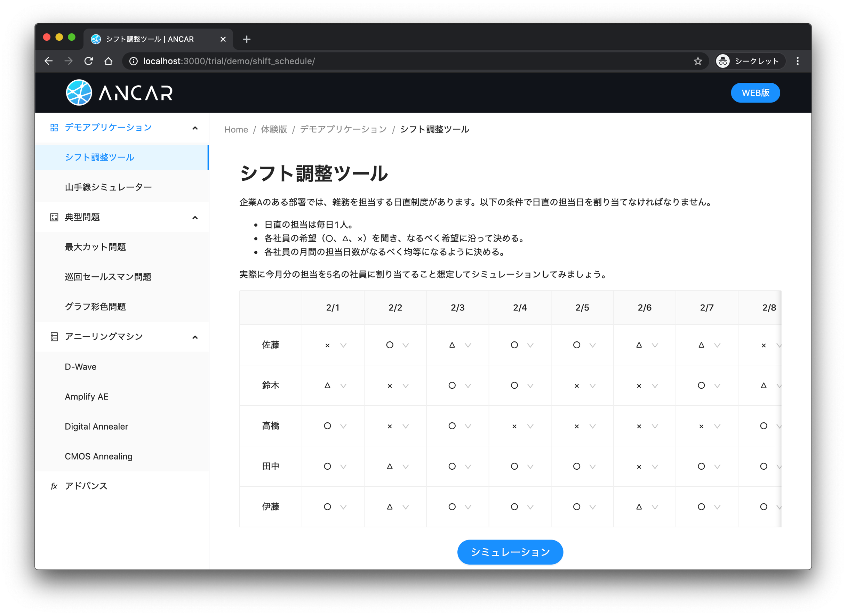This screenshot has height=616, width=847.
Task: Select 山手線シミュレーター in the sidebar
Action: [x=108, y=187]
